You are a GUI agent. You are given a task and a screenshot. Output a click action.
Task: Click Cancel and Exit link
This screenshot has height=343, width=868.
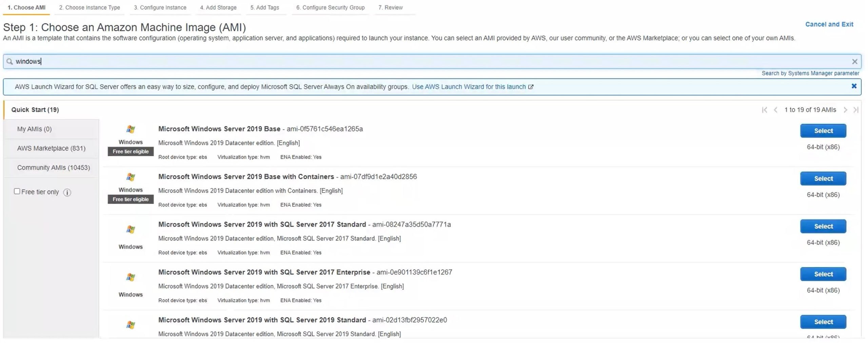(x=829, y=24)
